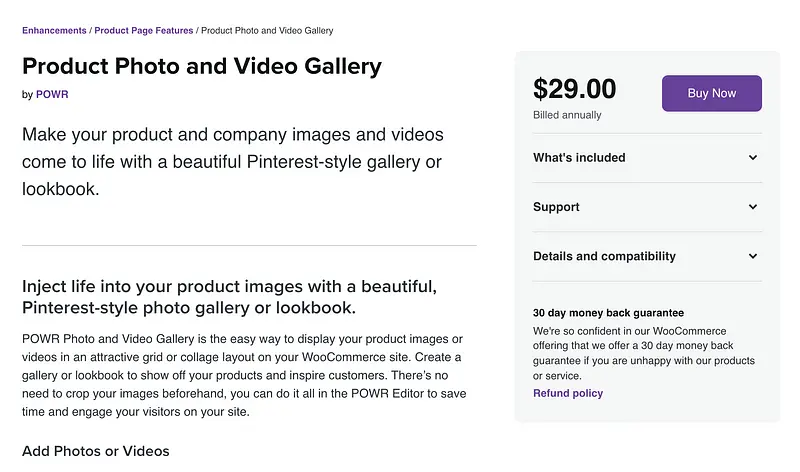
Task: Click the current-page breadcrumb Product Photo and Video Gallery
Action: pyautogui.click(x=267, y=31)
